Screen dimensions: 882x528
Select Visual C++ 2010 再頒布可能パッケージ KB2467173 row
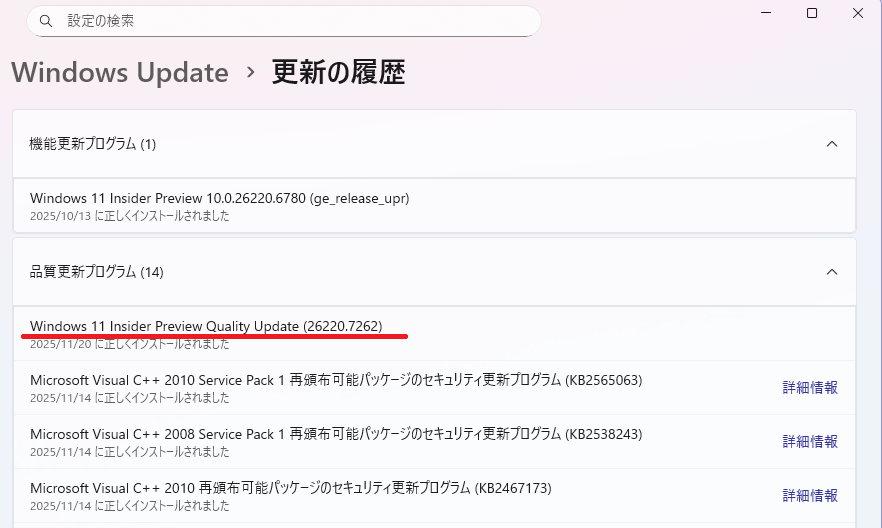click(x=434, y=496)
